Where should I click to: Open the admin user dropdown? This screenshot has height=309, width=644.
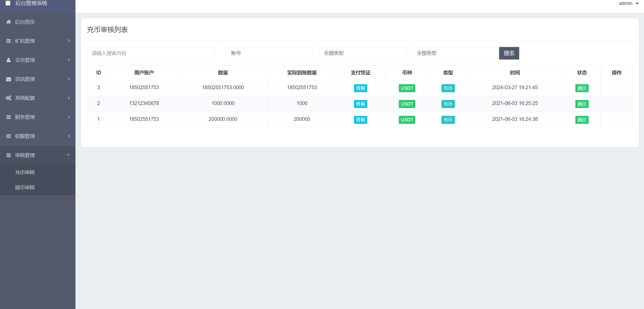tap(628, 3)
